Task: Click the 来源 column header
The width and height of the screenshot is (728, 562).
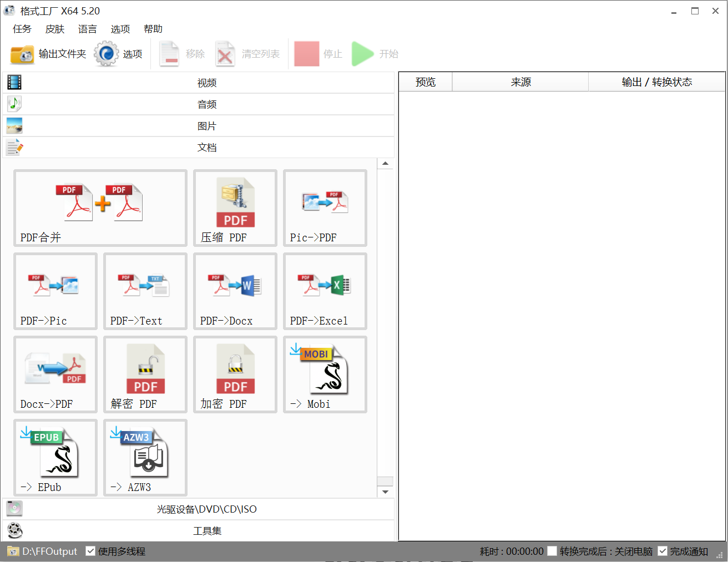Action: [520, 82]
